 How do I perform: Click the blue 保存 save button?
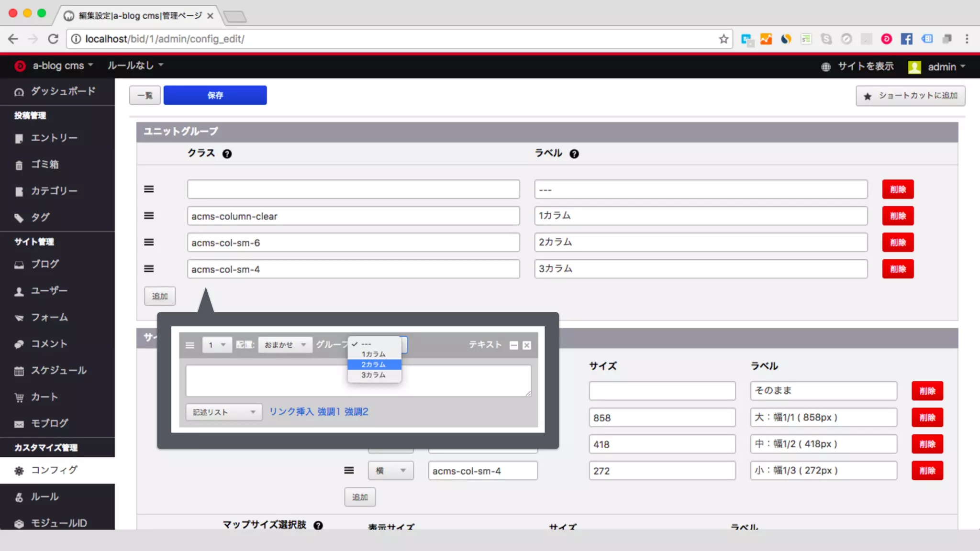[x=215, y=95]
